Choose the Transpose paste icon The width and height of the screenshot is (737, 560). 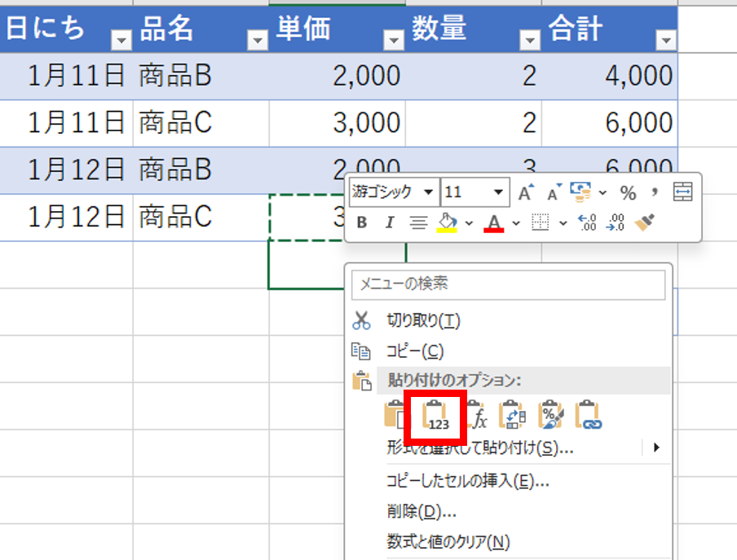[x=513, y=416]
